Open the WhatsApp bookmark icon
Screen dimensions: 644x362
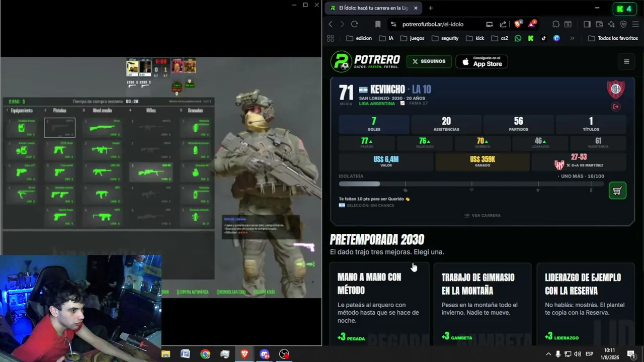(x=518, y=38)
